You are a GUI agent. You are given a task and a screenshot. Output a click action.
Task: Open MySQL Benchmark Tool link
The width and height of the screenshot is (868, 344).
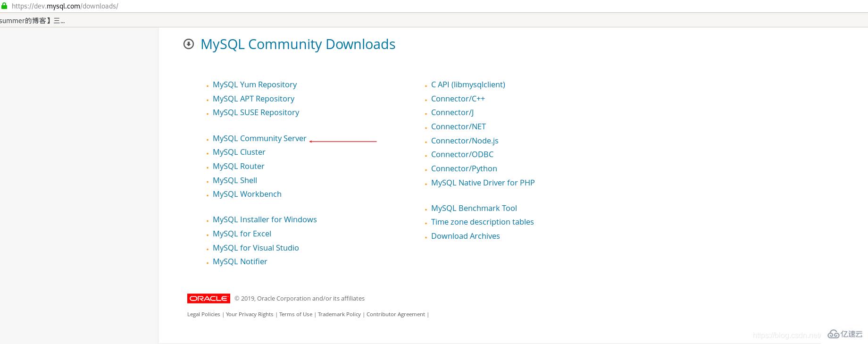[474, 208]
